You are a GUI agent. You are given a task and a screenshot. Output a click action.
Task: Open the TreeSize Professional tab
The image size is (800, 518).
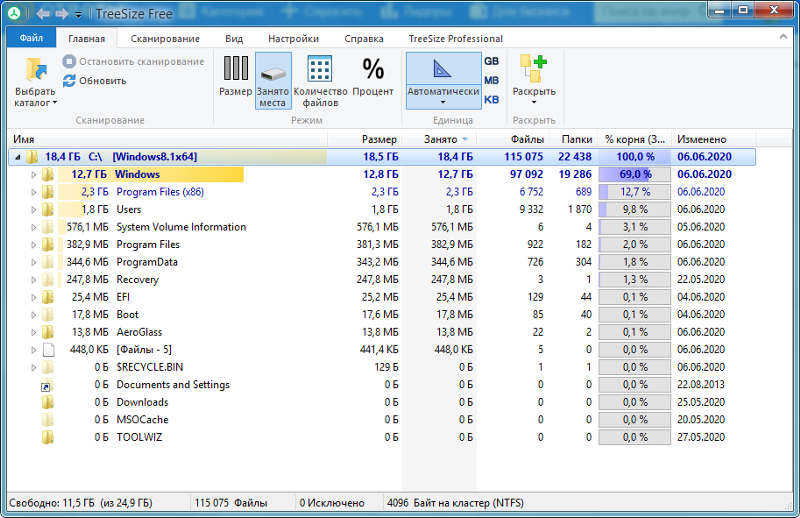coord(456,39)
